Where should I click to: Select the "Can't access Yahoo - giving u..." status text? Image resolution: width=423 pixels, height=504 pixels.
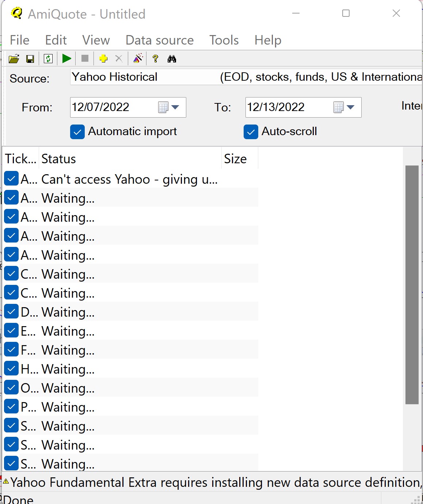click(x=129, y=179)
